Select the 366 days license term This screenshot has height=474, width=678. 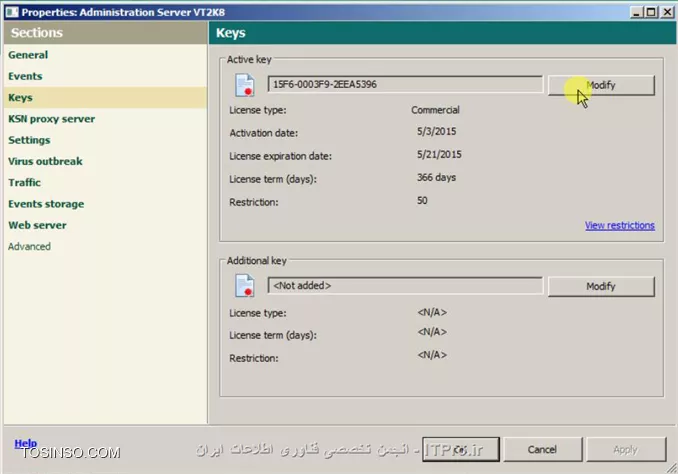[x=436, y=177]
